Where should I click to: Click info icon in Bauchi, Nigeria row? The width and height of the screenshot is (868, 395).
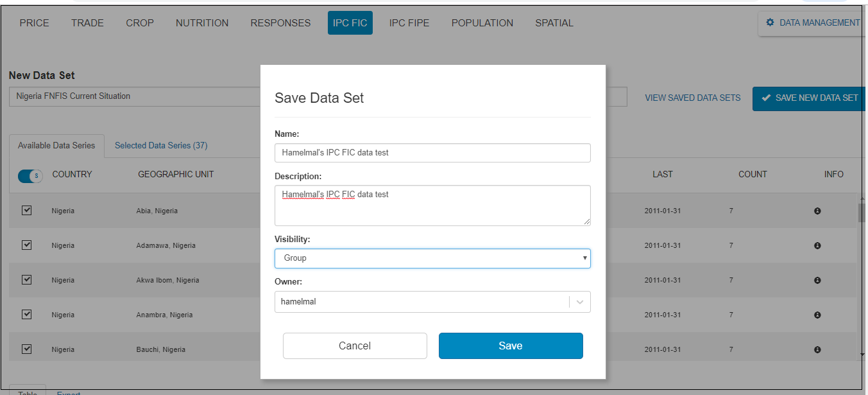(817, 349)
